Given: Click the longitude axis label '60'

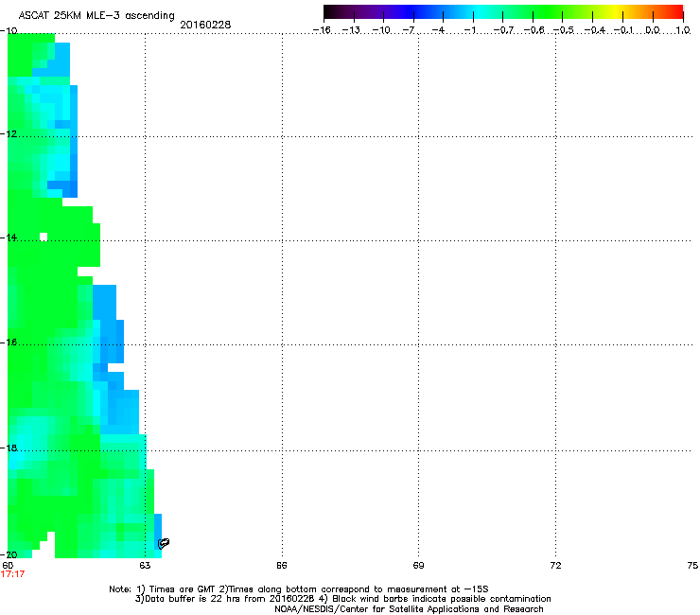Looking at the screenshot, I should pyautogui.click(x=8, y=566).
